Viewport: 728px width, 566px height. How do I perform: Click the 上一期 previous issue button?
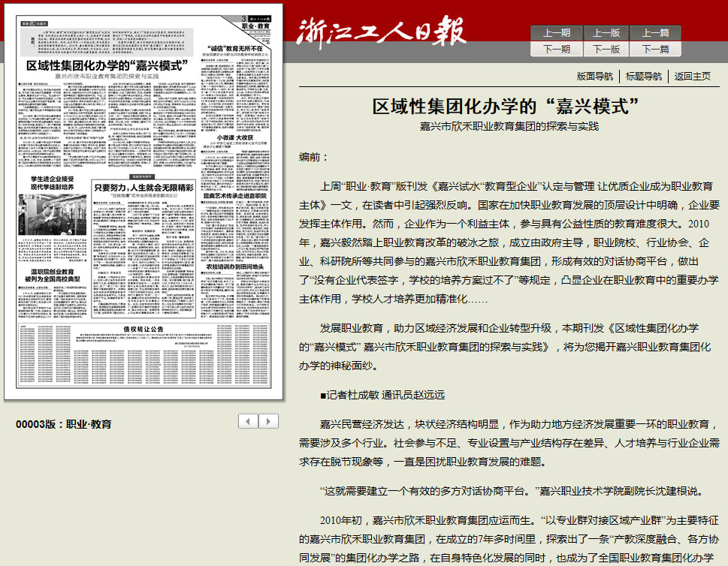(556, 33)
